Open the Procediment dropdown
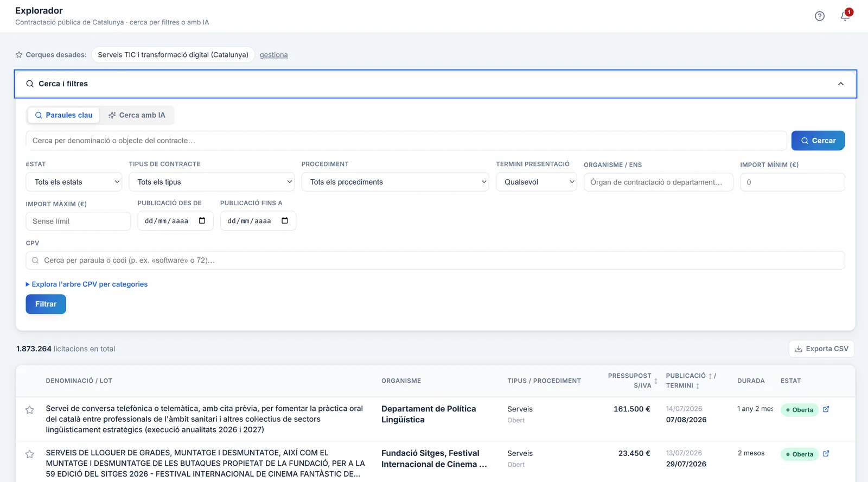Viewport: 868px width, 482px height. click(x=395, y=182)
